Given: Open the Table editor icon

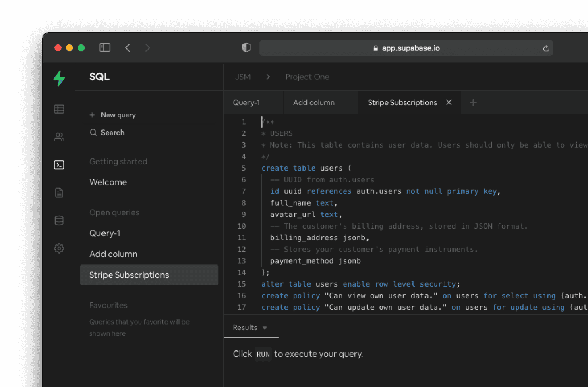Looking at the screenshot, I should pyautogui.click(x=59, y=109).
